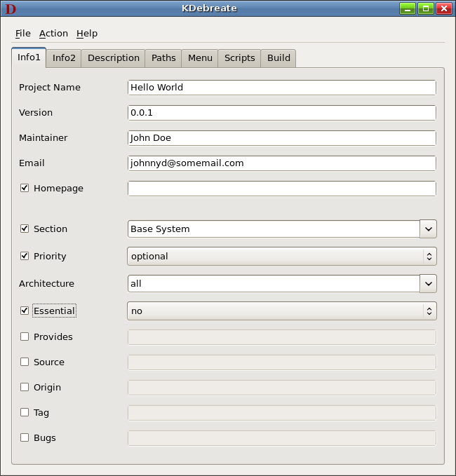Open the File menu

point(22,34)
